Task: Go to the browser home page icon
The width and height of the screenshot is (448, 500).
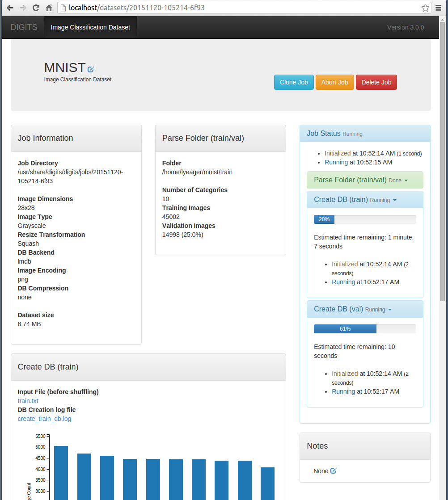Action: click(x=49, y=8)
